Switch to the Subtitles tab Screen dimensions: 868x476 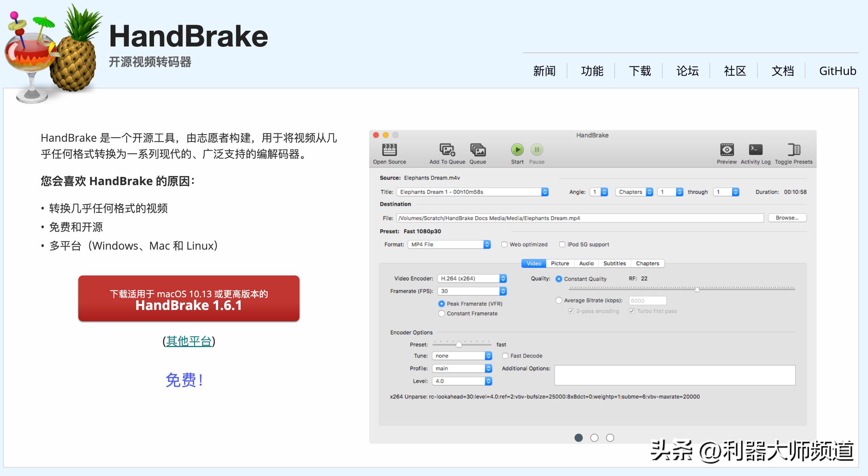(x=614, y=263)
